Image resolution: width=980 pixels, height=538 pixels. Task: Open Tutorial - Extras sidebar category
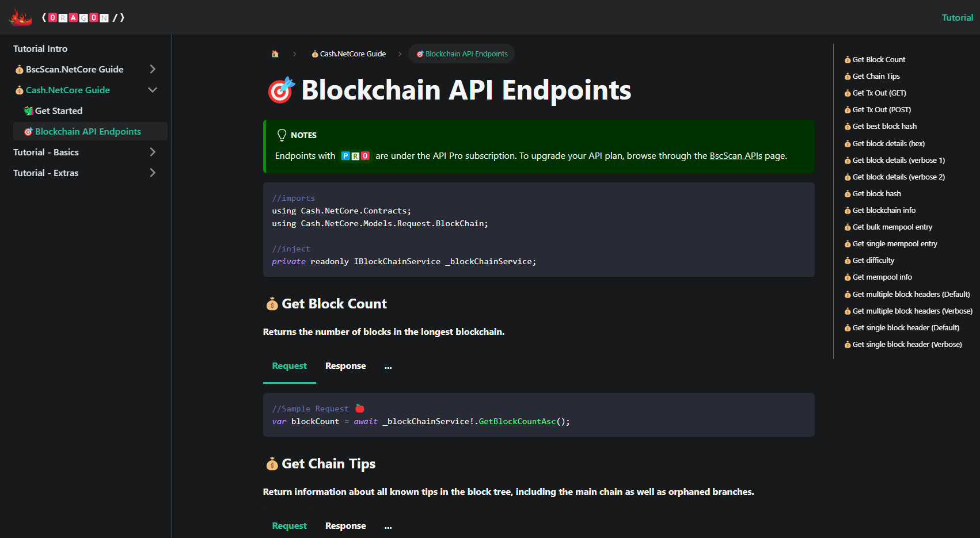tap(46, 173)
